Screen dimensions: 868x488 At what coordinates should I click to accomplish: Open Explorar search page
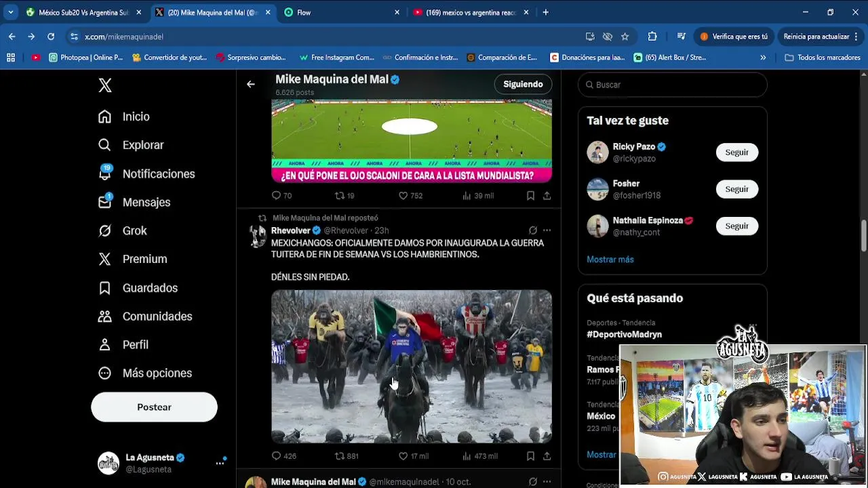pyautogui.click(x=130, y=145)
